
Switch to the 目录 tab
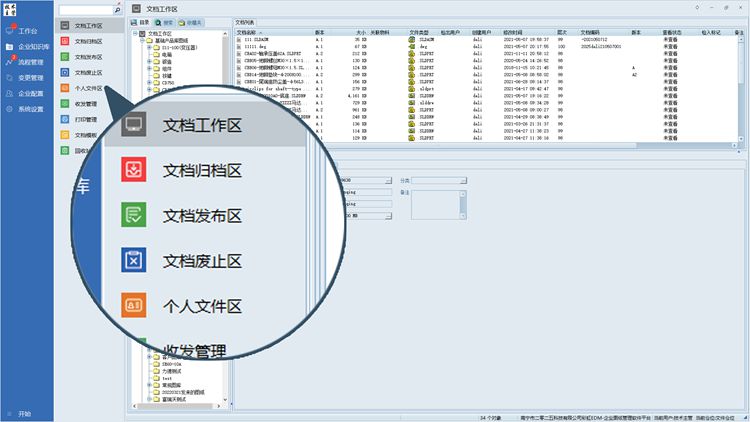click(142, 20)
